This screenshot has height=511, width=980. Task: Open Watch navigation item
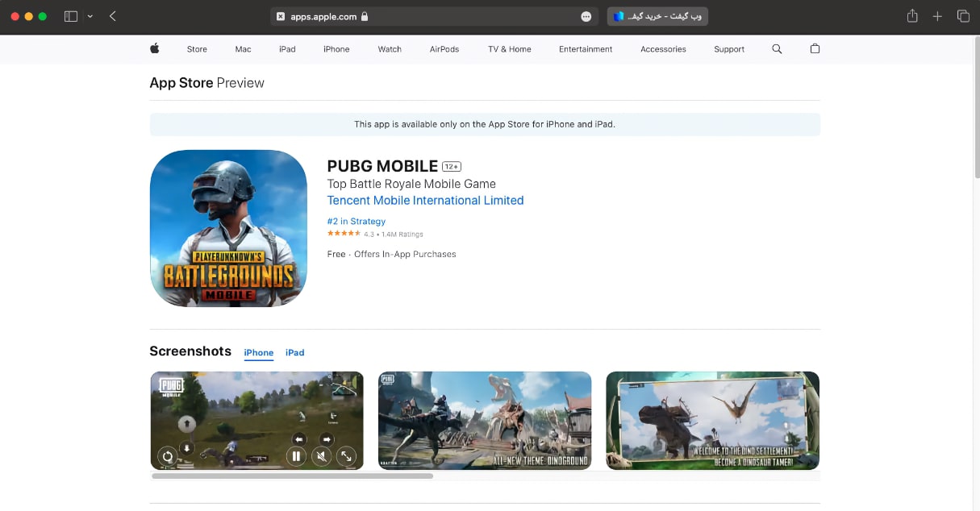click(390, 49)
